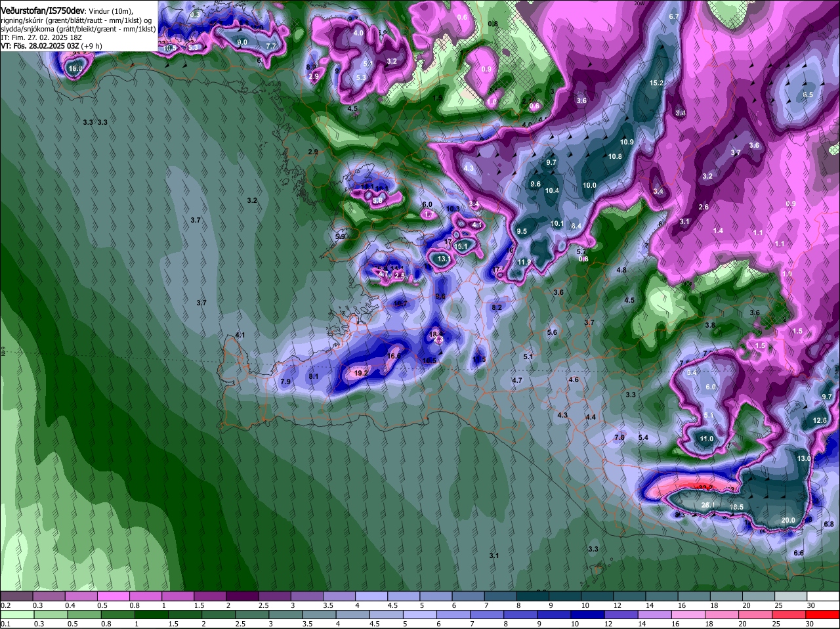The height and width of the screenshot is (629, 840).
Task: Select the red 30 swatch in lower legend
Action: (823, 615)
